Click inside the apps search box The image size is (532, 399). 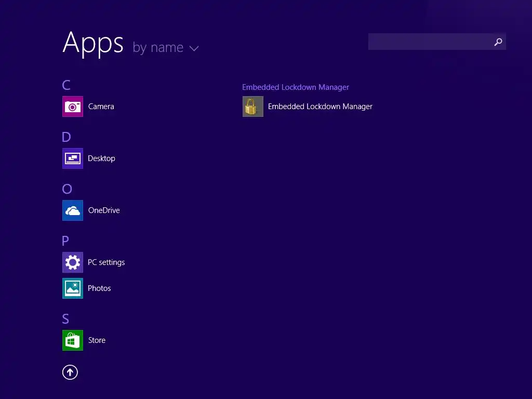[x=437, y=42]
